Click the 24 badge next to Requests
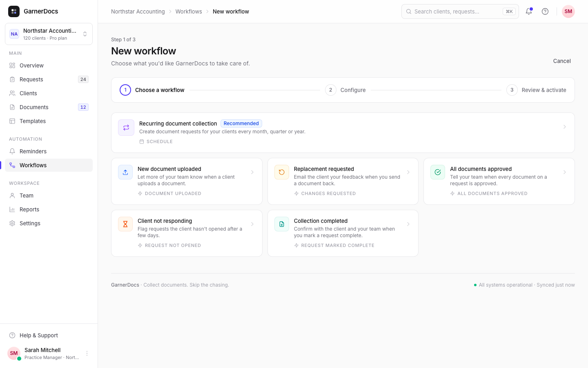The width and height of the screenshot is (588, 368). pyautogui.click(x=83, y=79)
